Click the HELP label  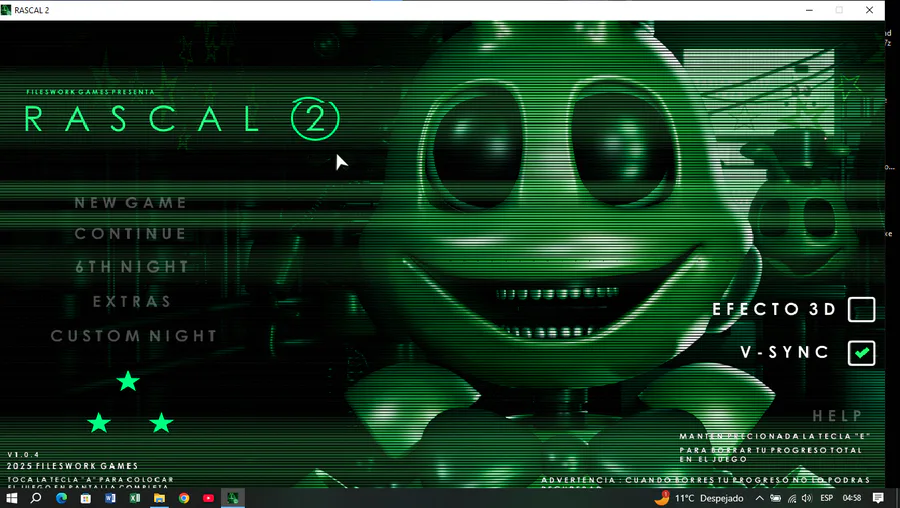click(837, 416)
